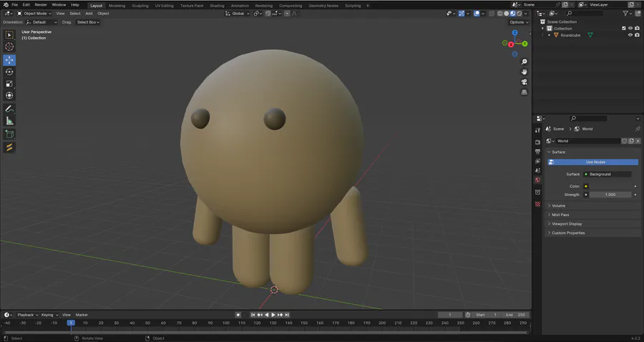This screenshot has width=644, height=342.
Task: Toggle show overlays button
Action: tap(477, 14)
